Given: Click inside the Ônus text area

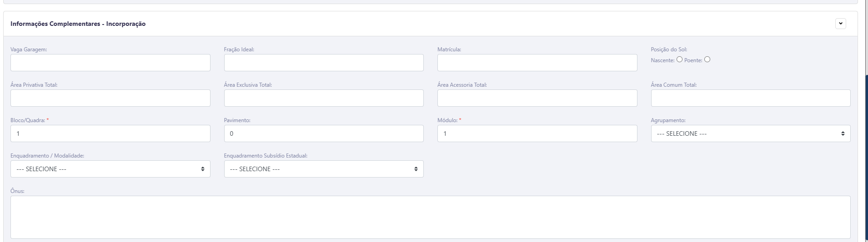Looking at the screenshot, I should 430,217.
